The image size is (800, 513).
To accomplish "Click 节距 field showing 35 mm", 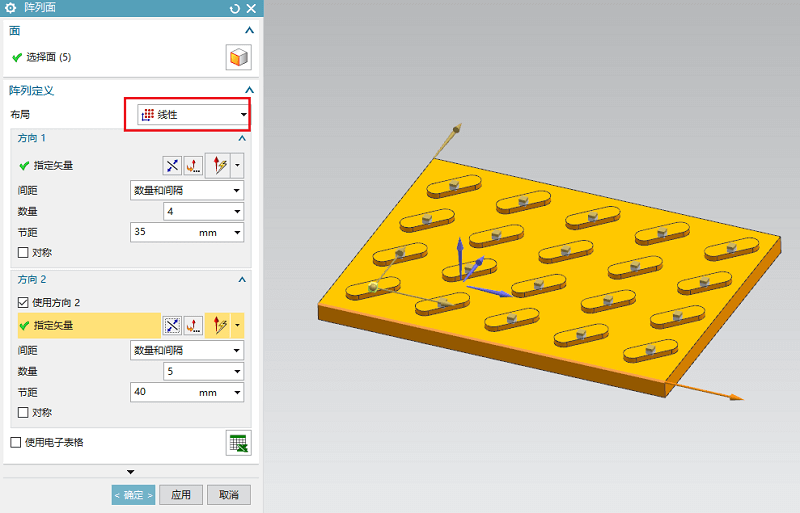I will [x=187, y=232].
